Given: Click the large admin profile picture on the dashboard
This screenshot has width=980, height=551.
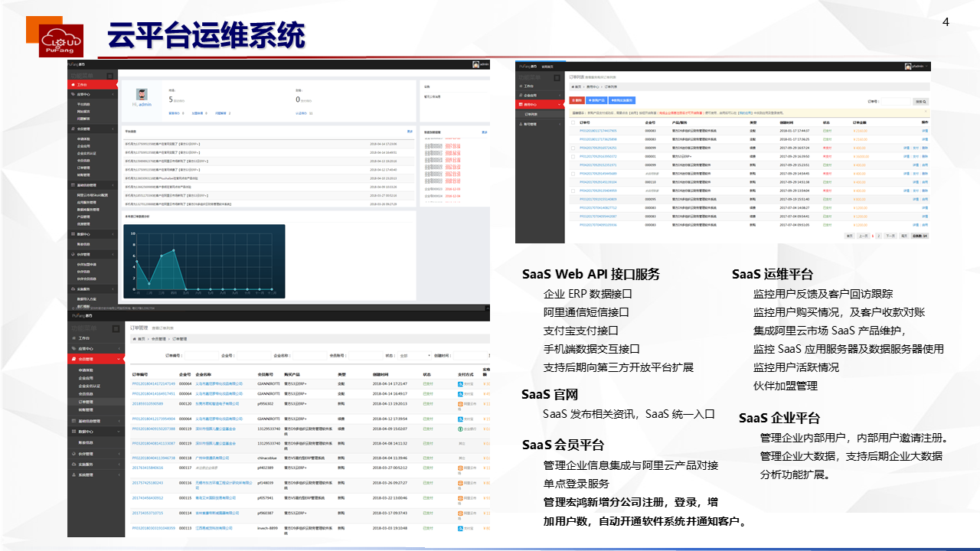Looking at the screenshot, I should click(143, 93).
